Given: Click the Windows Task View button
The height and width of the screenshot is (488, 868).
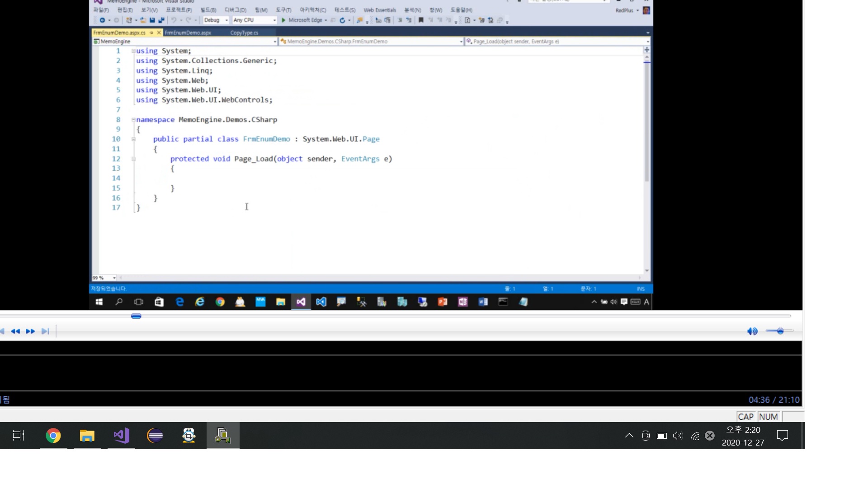Looking at the screenshot, I should click(19, 436).
